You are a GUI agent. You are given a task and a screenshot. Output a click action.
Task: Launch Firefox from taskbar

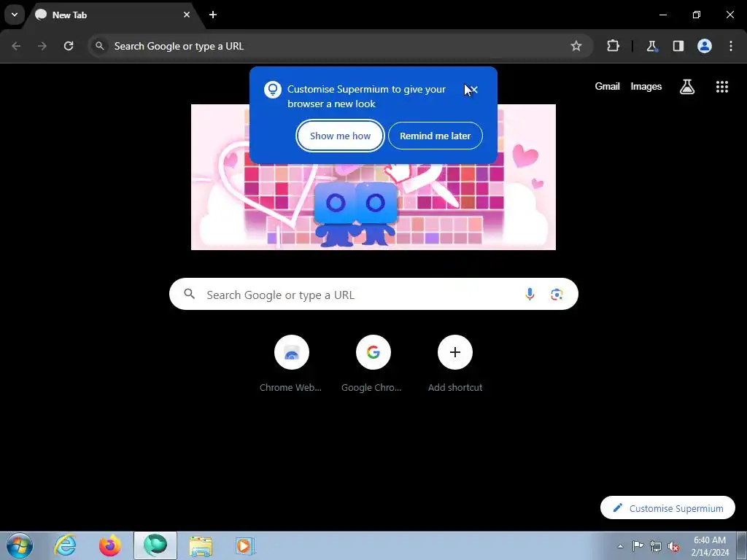[x=110, y=545]
